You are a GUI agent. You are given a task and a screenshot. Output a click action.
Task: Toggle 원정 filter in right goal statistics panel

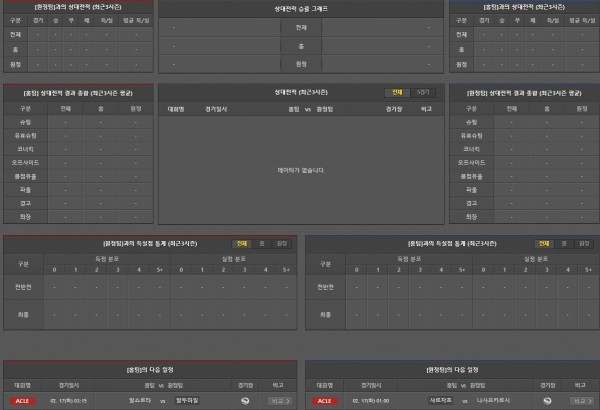point(582,243)
